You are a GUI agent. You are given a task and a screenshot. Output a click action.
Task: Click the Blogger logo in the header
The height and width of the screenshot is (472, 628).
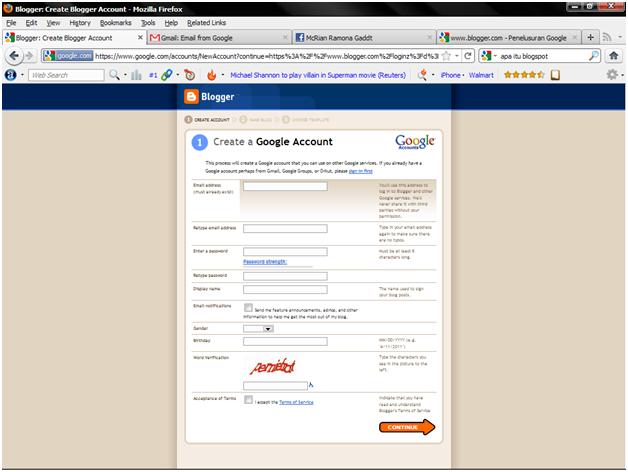(209, 97)
